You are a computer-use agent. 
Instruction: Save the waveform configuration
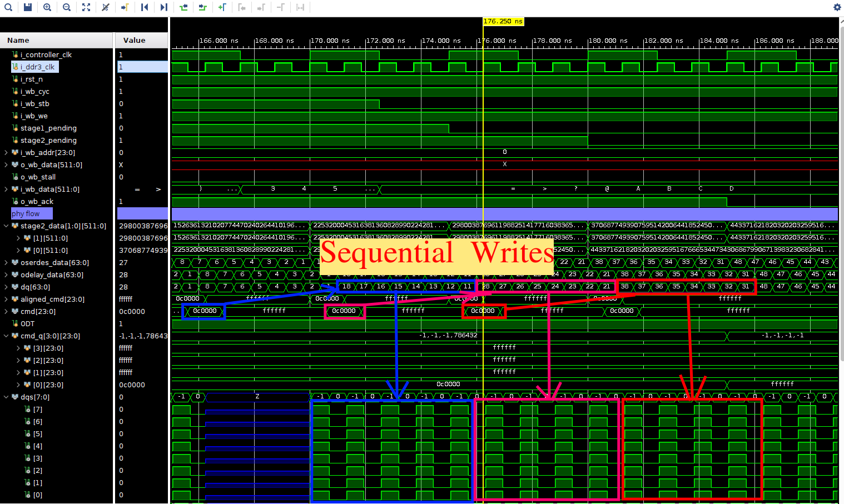pos(28,7)
